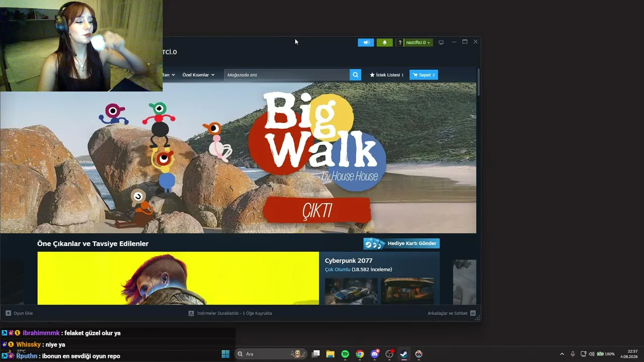Show hidden system tray icons
The image size is (644, 362).
tap(562, 354)
